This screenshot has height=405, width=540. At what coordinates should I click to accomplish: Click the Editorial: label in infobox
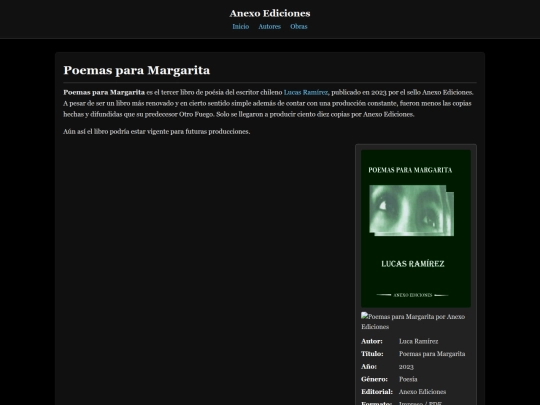coord(377,392)
